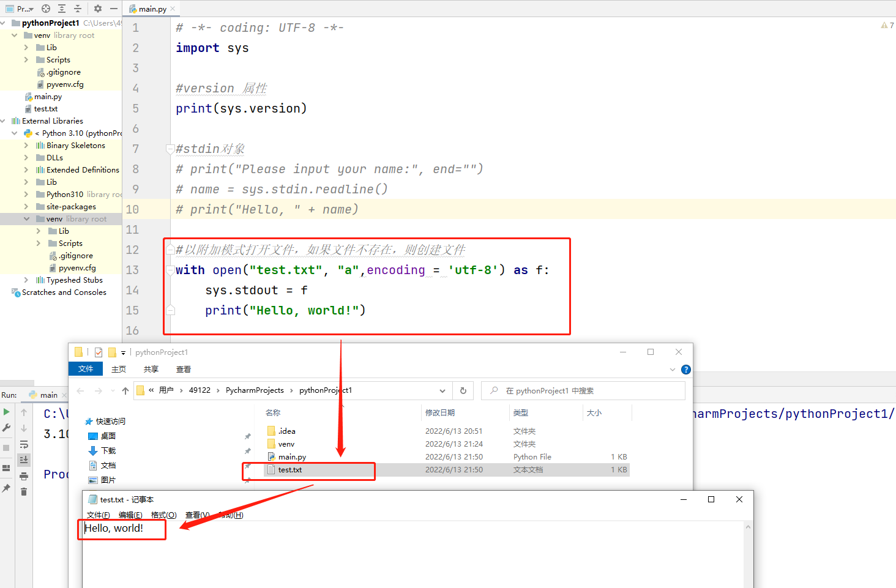Open run configuration wrench icon

click(x=7, y=428)
